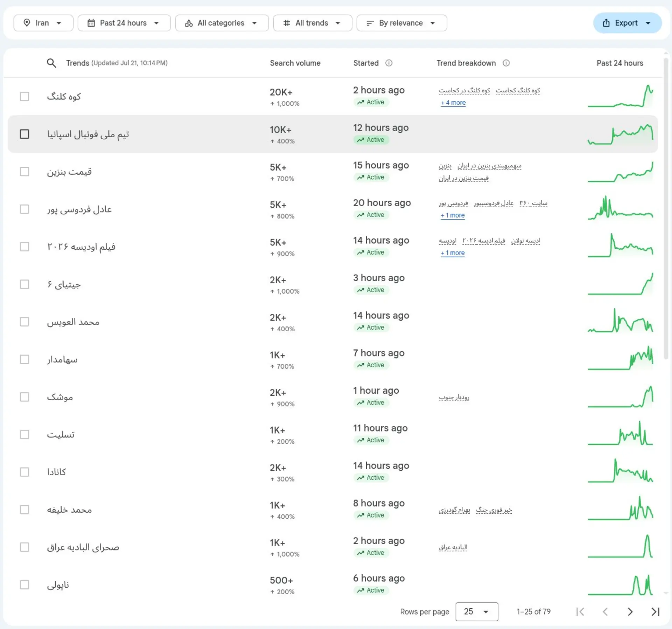Select the checkbox for the 20K+ volume trend
Viewport: 672px width, 629px height.
point(24,96)
